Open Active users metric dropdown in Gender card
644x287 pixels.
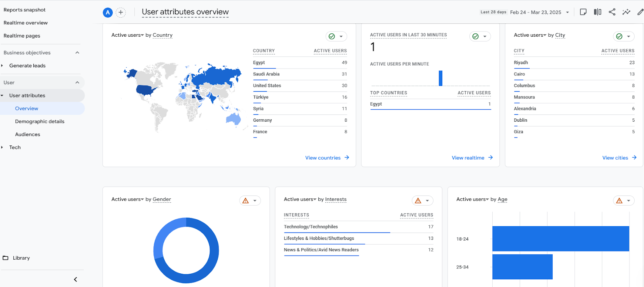point(128,199)
